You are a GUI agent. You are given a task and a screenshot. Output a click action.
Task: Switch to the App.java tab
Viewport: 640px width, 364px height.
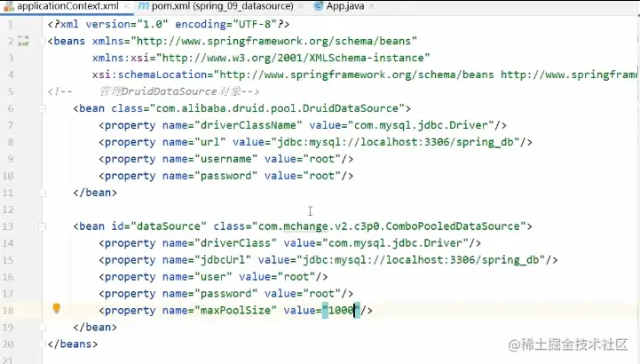point(345,6)
